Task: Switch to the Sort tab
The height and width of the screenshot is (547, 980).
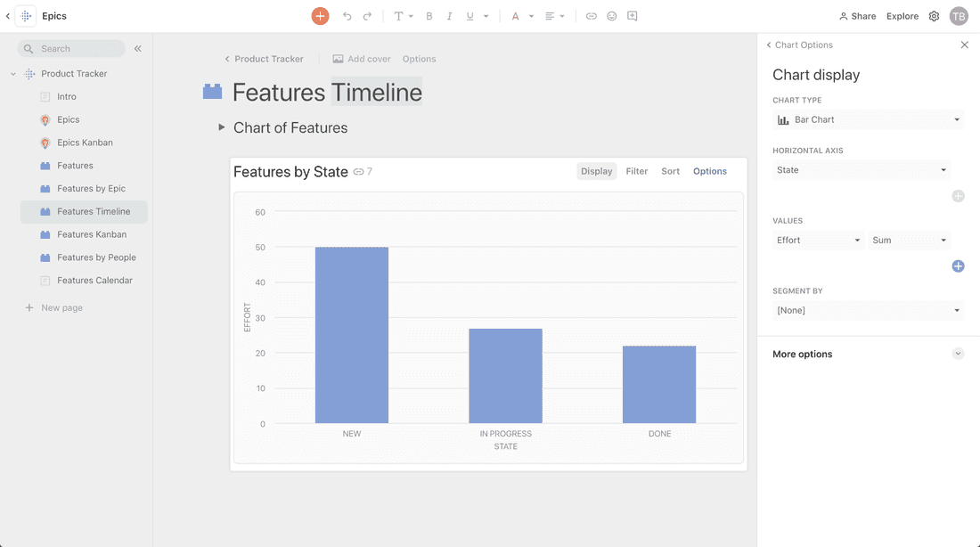Action: tap(670, 171)
